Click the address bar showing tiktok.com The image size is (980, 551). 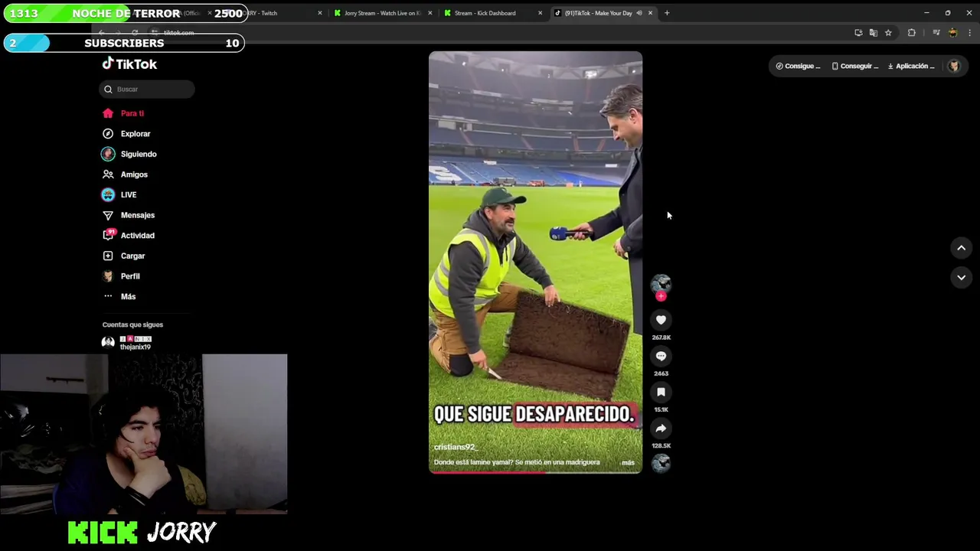pos(498,33)
